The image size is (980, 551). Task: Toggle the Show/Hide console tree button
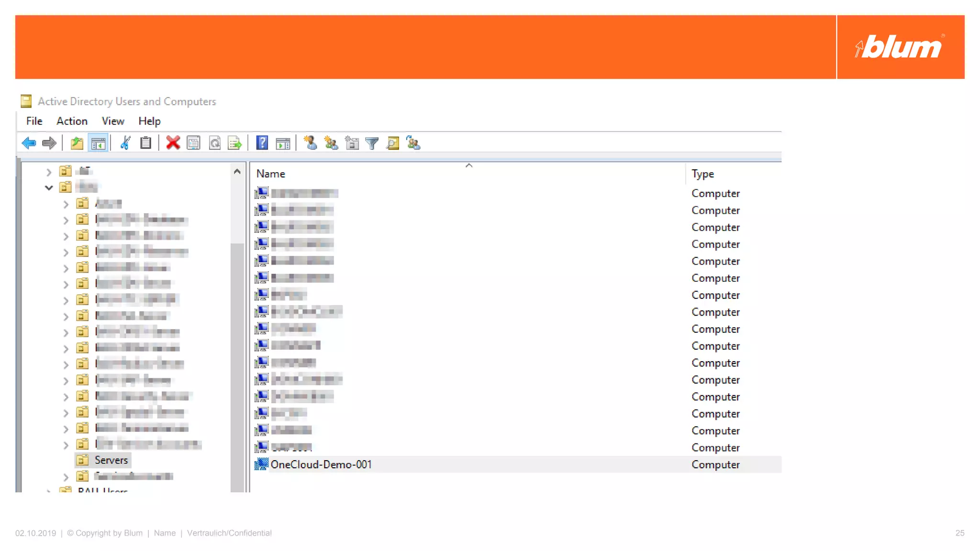[98, 143]
